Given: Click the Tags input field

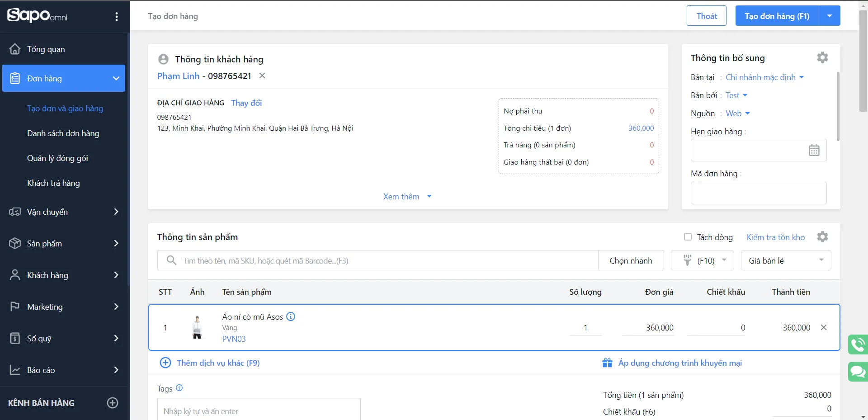Looking at the screenshot, I should [259, 409].
